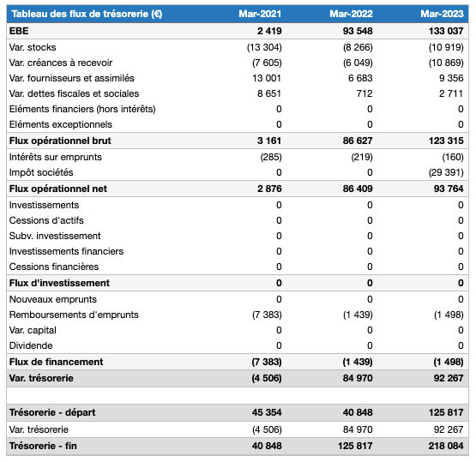Select 'Remboursements d'emprunts' value (1 439)
This screenshot has width=476, height=462.
(358, 315)
